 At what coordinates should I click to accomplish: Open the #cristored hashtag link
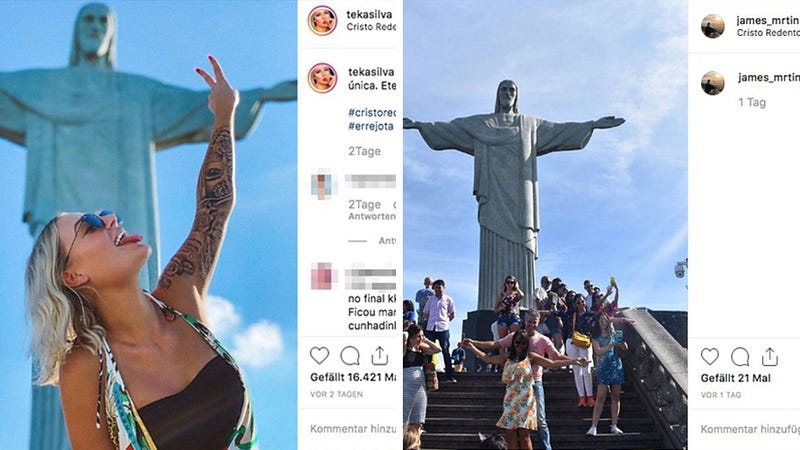point(372,112)
